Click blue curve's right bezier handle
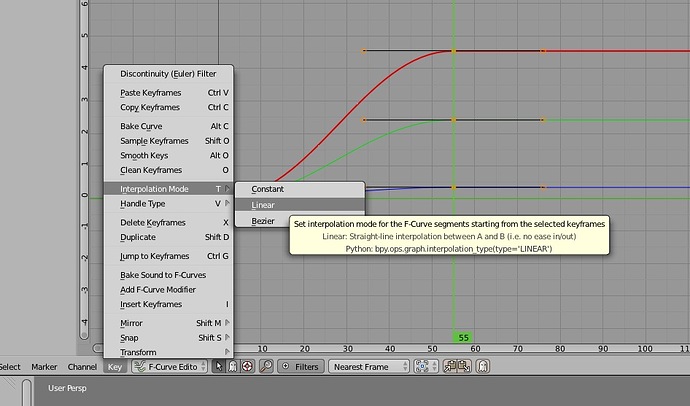The image size is (690, 406). (x=543, y=187)
